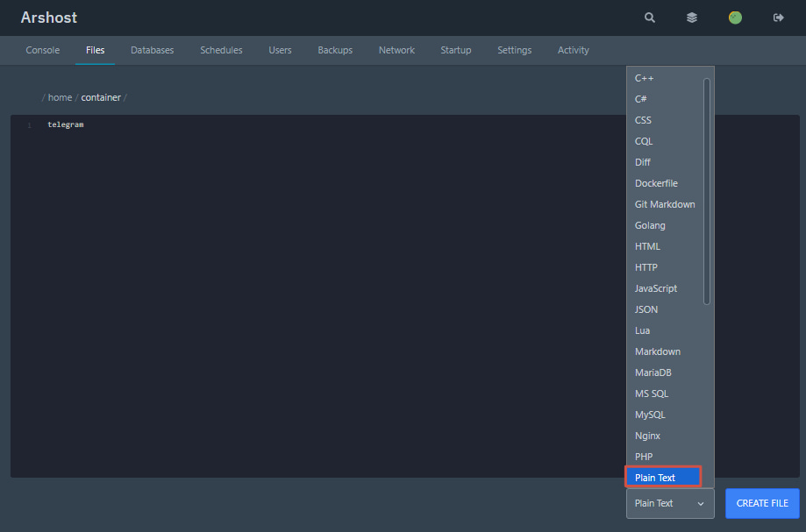Switch to the Network tab

tap(396, 50)
